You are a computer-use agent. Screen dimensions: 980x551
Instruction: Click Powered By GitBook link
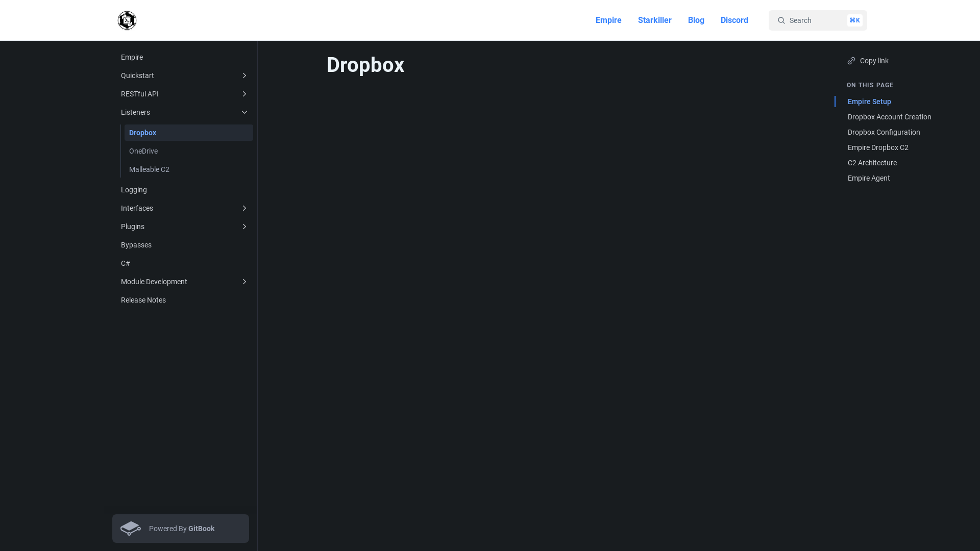pos(181,529)
